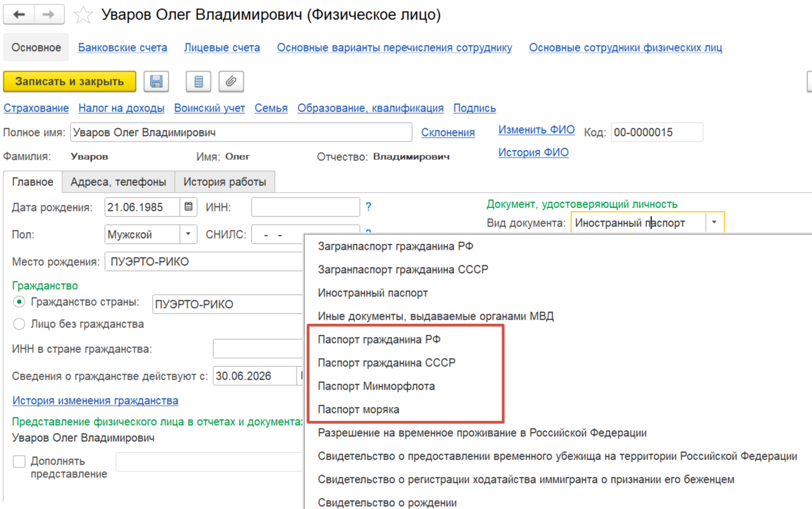
Task: Open calendar picker for birth date
Action: [188, 207]
